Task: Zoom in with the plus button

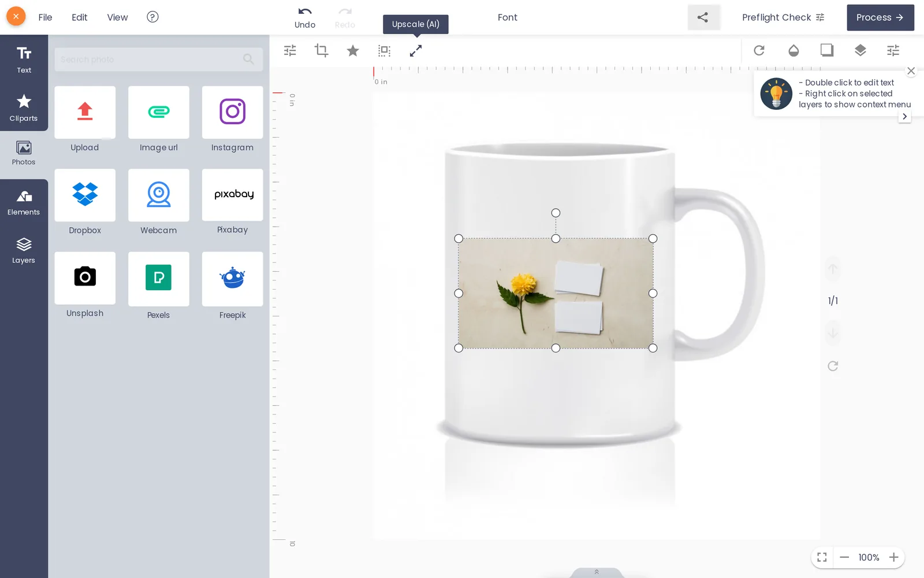Action: click(x=894, y=557)
